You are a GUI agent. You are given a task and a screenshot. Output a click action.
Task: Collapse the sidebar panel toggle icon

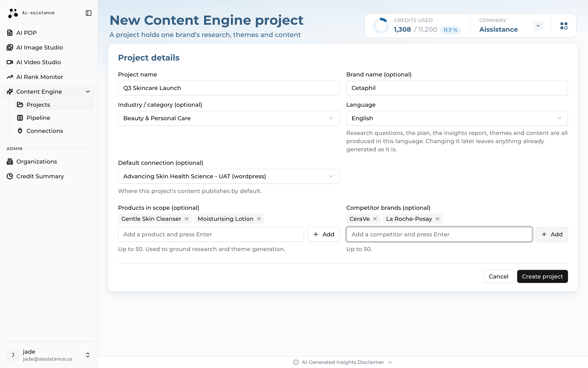coord(88,13)
